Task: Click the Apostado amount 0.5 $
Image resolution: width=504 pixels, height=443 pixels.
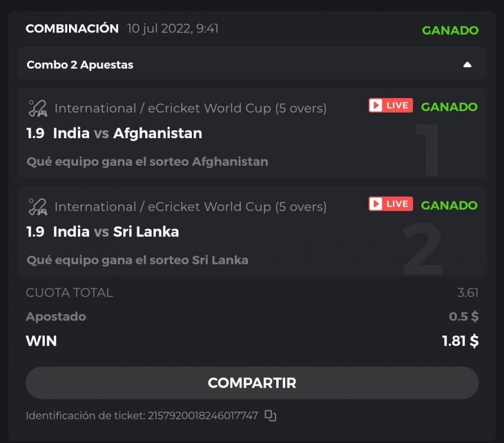Action: tap(463, 317)
